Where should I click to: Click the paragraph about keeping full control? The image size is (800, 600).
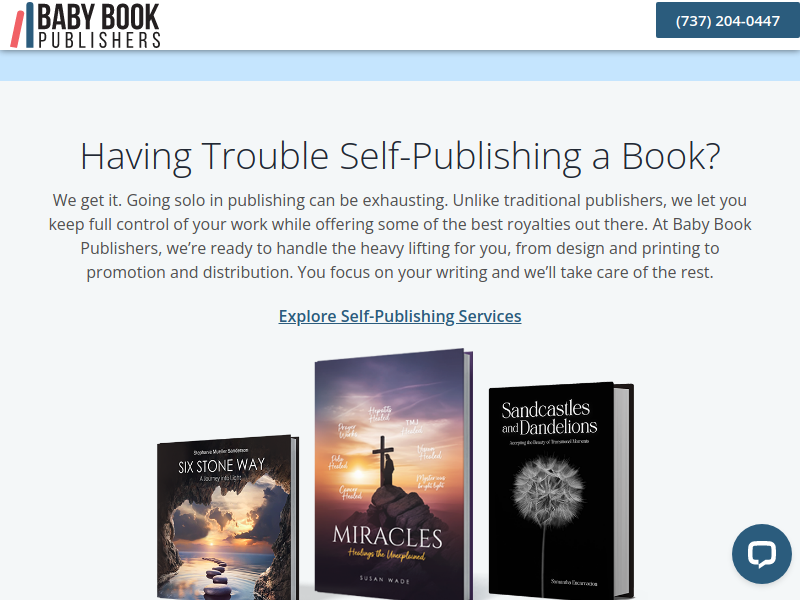[x=400, y=236]
